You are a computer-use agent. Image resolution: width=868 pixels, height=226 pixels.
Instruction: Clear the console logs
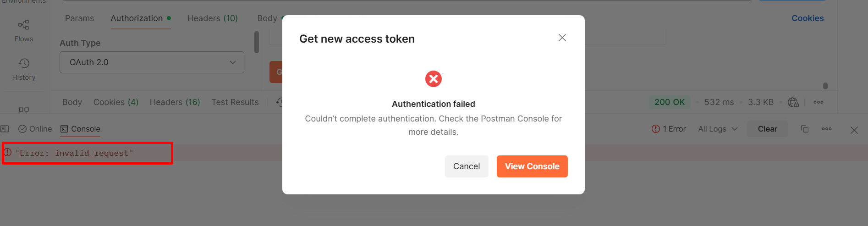coord(768,129)
